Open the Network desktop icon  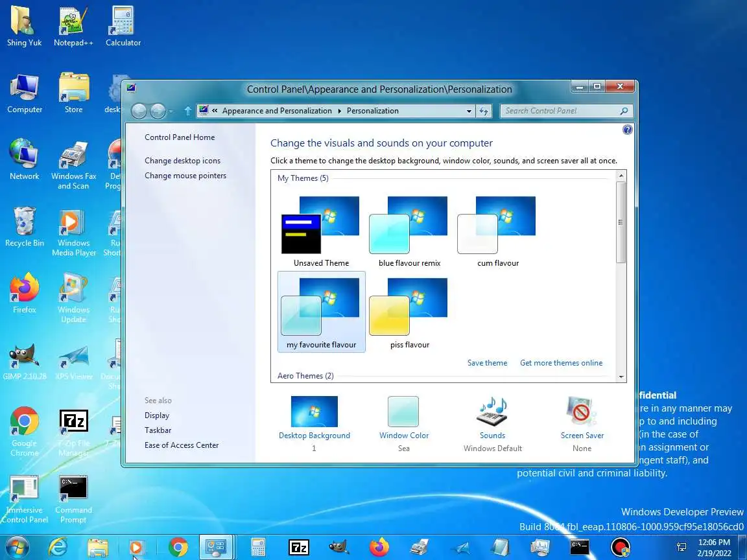(x=24, y=159)
